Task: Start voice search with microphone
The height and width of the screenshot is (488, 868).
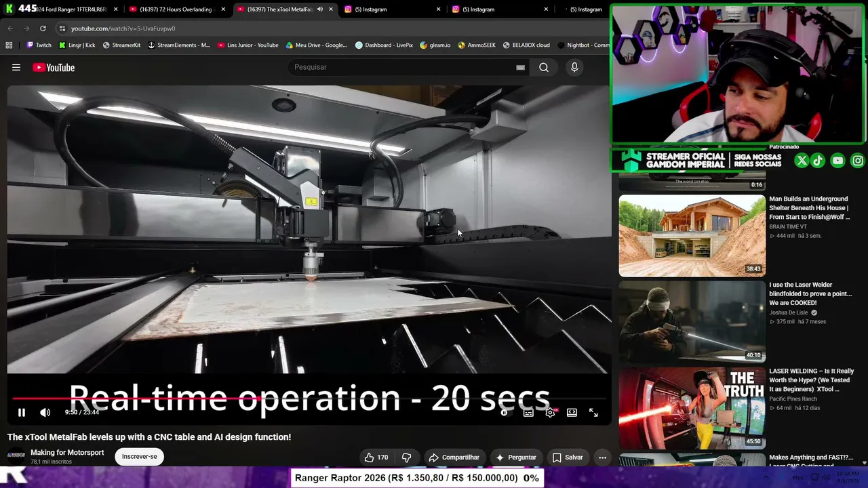Action: (574, 67)
